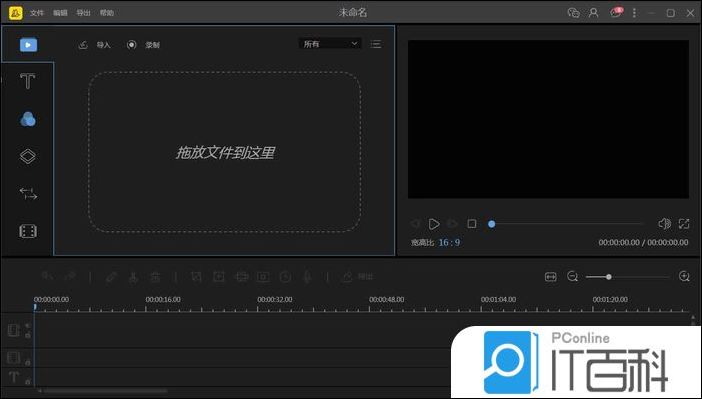The width and height of the screenshot is (702, 399).
Task: Click the redo icon in timeline toolbar
Action: [70, 276]
